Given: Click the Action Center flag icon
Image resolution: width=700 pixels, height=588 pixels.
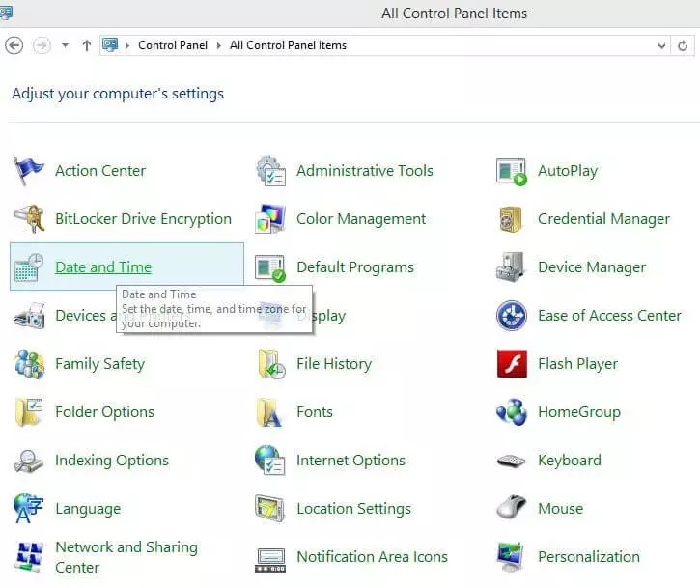Looking at the screenshot, I should (29, 171).
